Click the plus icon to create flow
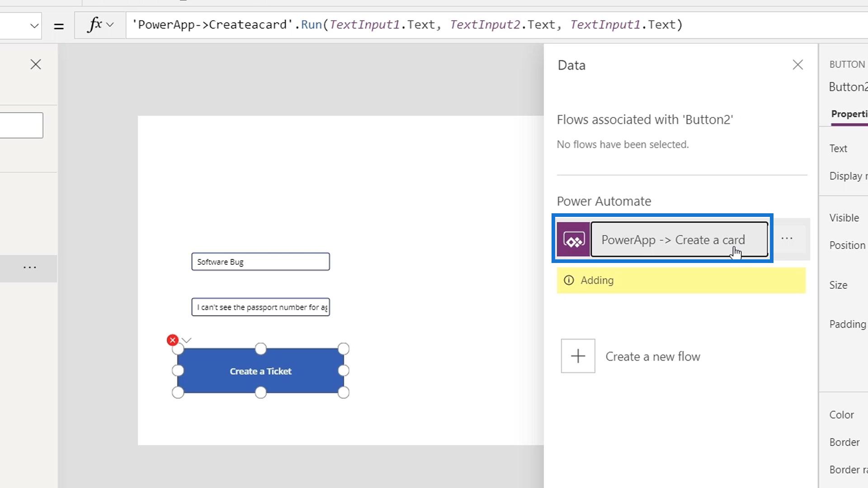 (578, 356)
